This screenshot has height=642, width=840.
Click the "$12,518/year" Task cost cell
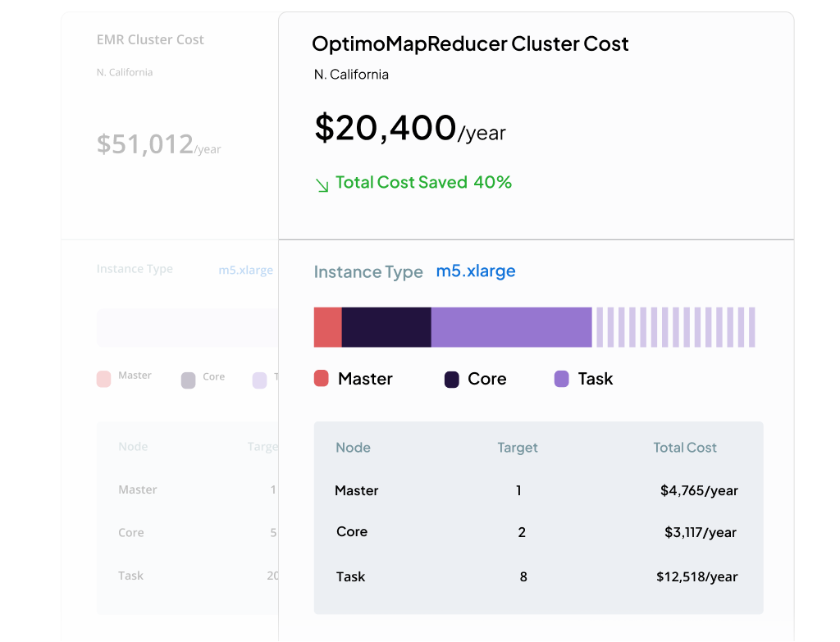[x=697, y=576]
